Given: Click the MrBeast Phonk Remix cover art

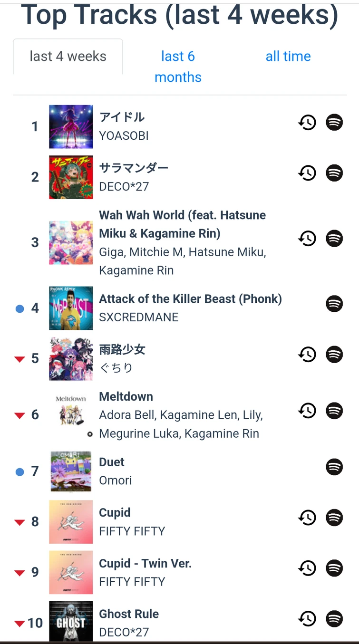Looking at the screenshot, I should click(71, 308).
